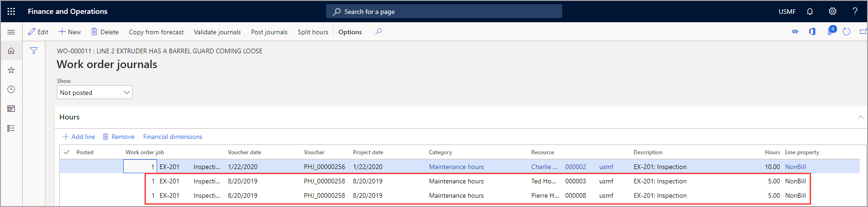Image resolution: width=868 pixels, height=207 pixels.
Task: Open the Options tab
Action: pyautogui.click(x=350, y=32)
